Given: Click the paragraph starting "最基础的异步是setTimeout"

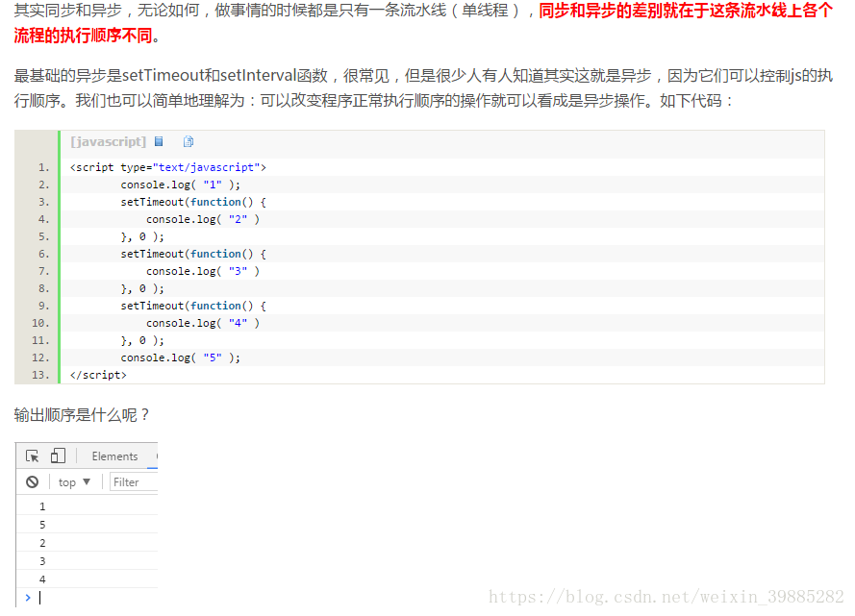Looking at the screenshot, I should [x=423, y=87].
